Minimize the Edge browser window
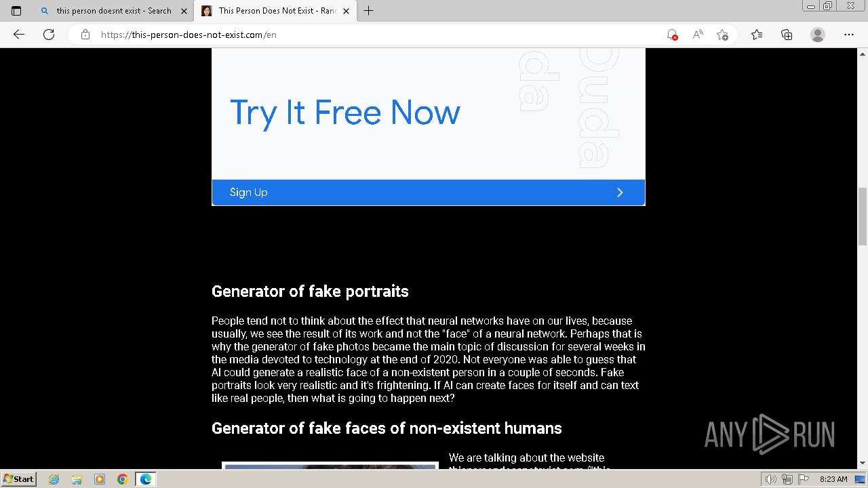Image resolution: width=868 pixels, height=488 pixels. click(811, 6)
